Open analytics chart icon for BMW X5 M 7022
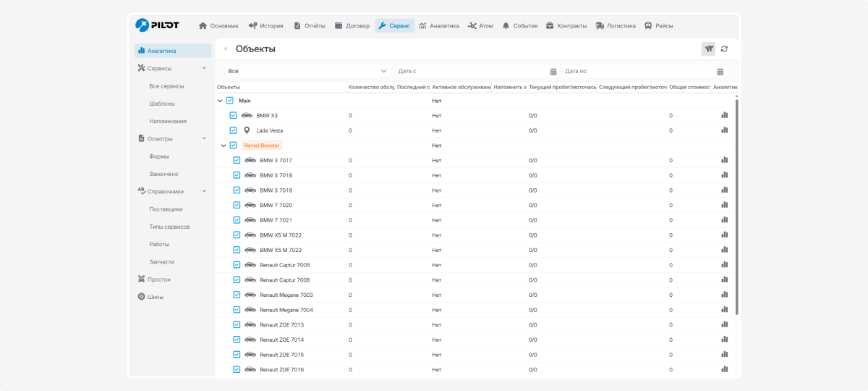 tap(724, 235)
